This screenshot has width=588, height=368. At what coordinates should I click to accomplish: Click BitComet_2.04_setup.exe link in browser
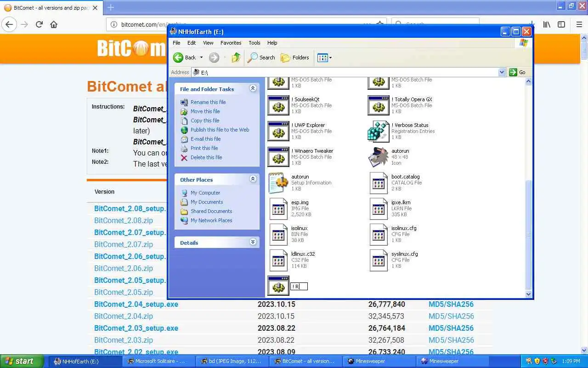(x=136, y=304)
